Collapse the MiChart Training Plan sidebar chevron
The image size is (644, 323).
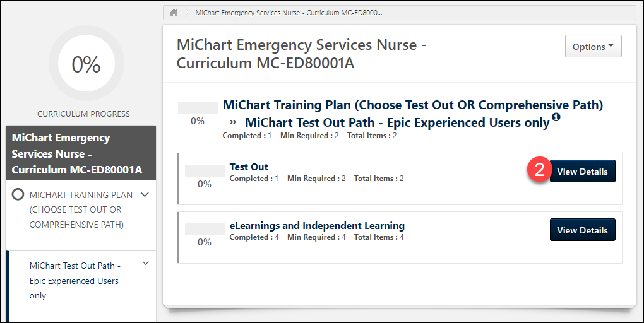point(145,196)
